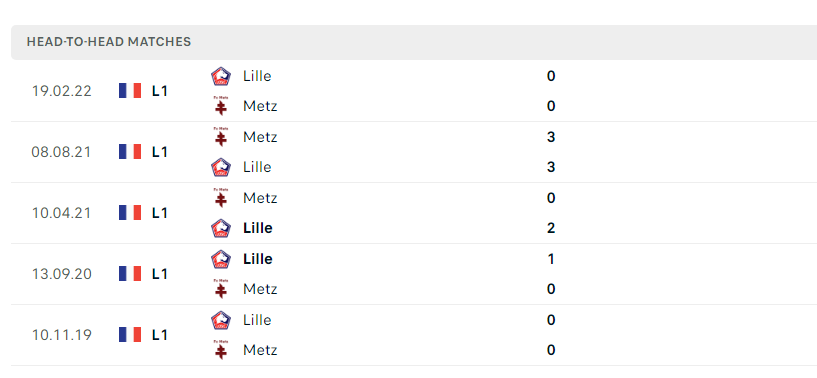Screen dimensions: 817x378
Task: Select bold Lille name in 10.04.21 match
Action: coord(257,228)
